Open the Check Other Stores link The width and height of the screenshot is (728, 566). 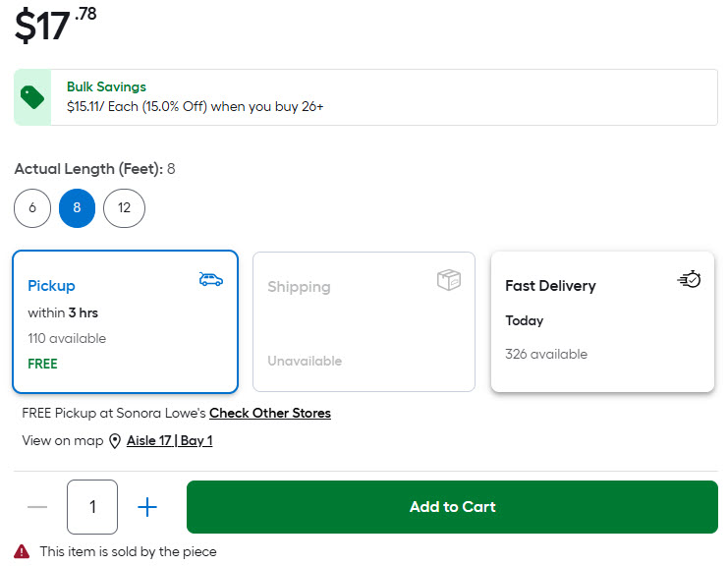click(x=269, y=413)
